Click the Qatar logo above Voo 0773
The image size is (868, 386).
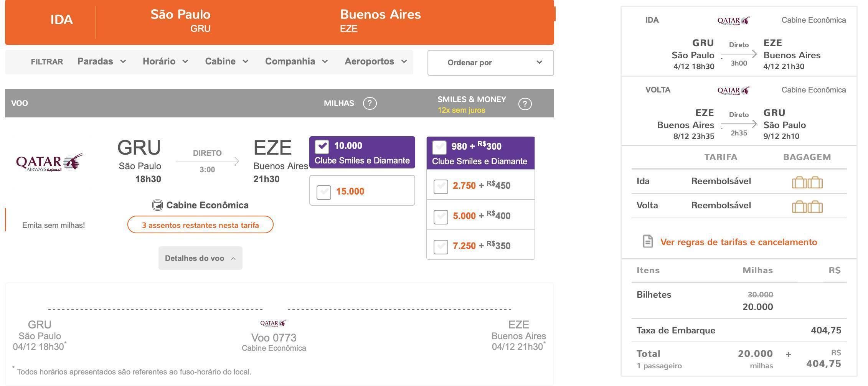(x=273, y=323)
